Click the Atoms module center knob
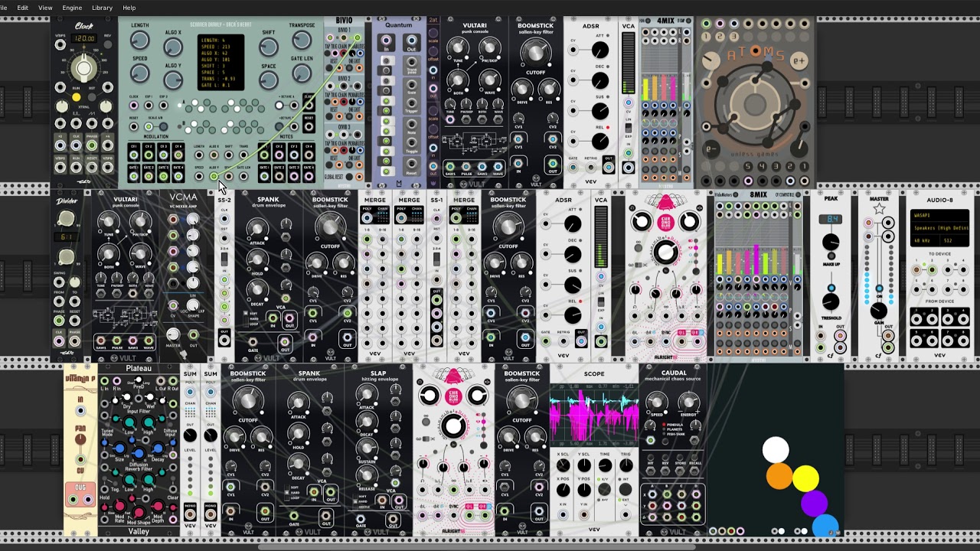980x551 pixels. tap(755, 104)
